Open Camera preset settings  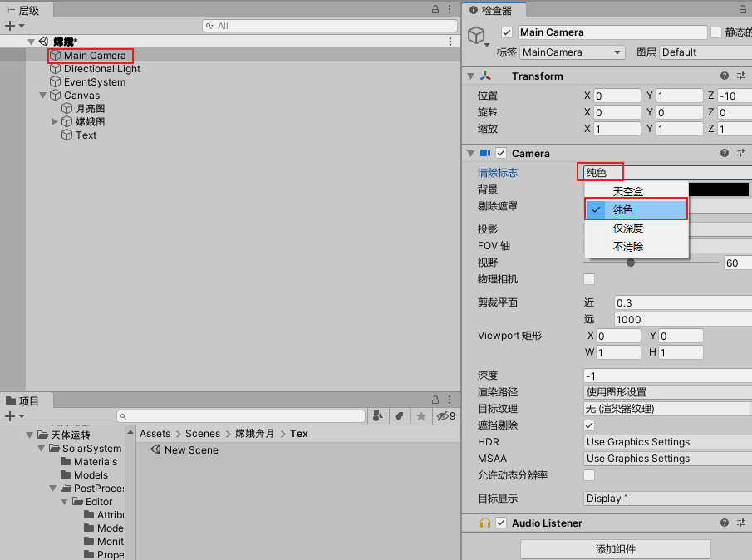(741, 153)
